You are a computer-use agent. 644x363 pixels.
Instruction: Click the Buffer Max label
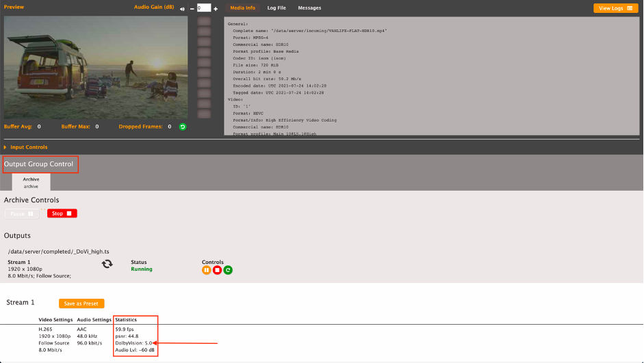(75, 126)
